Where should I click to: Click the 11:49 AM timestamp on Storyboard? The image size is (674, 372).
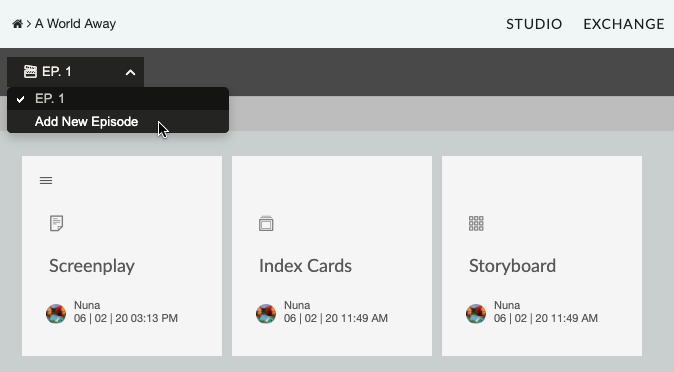click(545, 318)
